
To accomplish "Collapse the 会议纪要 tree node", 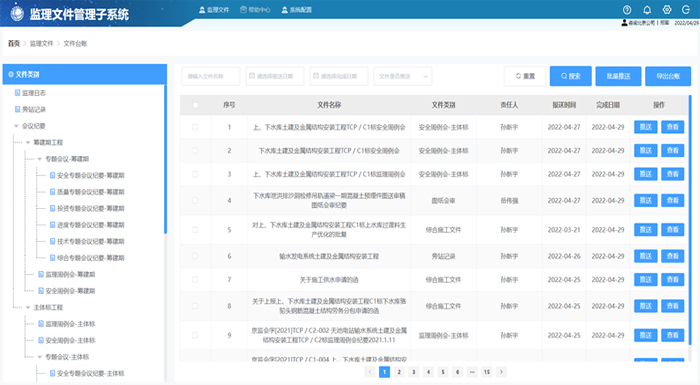I will click(17, 126).
